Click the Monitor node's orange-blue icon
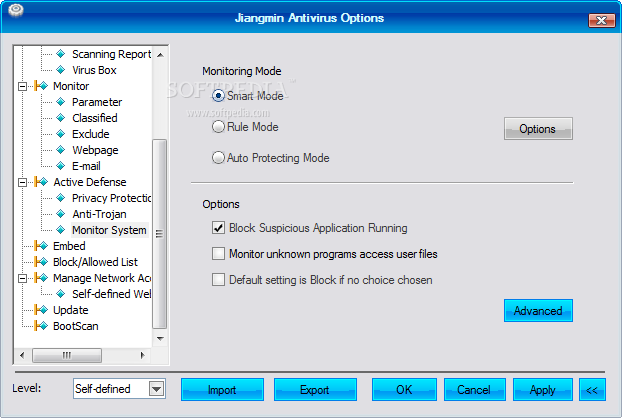 click(x=41, y=86)
